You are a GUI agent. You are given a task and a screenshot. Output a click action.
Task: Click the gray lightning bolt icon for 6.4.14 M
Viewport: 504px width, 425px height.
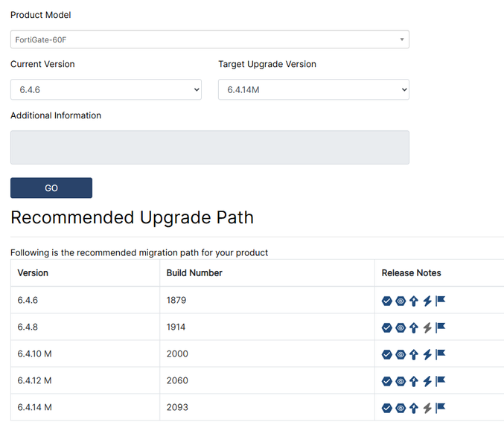(427, 408)
